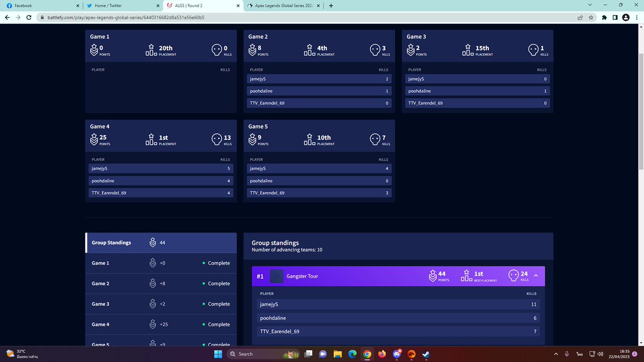The image size is (644, 362).
Task: Open Firefox from the taskbar
Action: [x=382, y=354]
